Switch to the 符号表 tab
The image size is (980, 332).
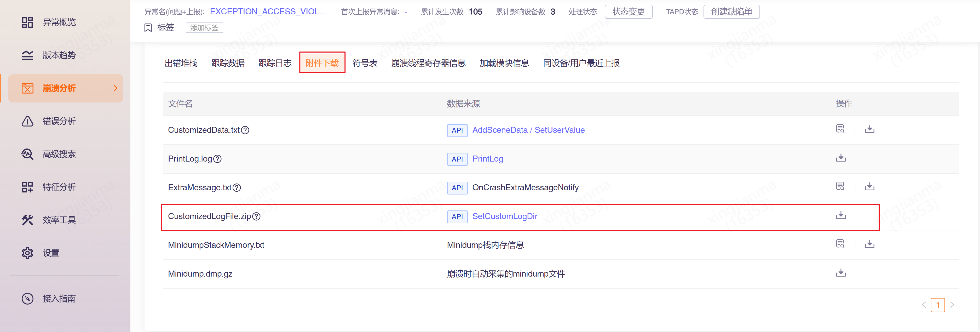coord(365,63)
